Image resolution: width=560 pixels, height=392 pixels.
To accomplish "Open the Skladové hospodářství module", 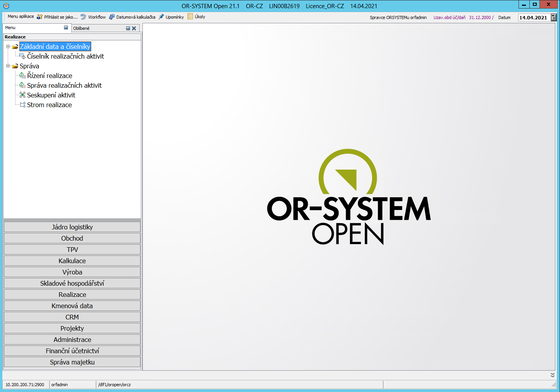I will (x=72, y=283).
